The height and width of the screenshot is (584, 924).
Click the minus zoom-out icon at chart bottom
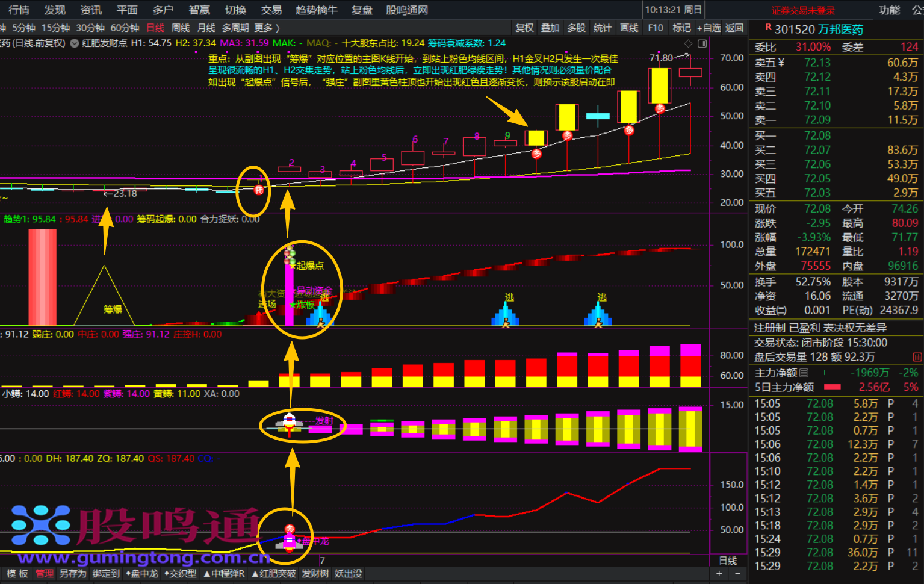pos(737,574)
